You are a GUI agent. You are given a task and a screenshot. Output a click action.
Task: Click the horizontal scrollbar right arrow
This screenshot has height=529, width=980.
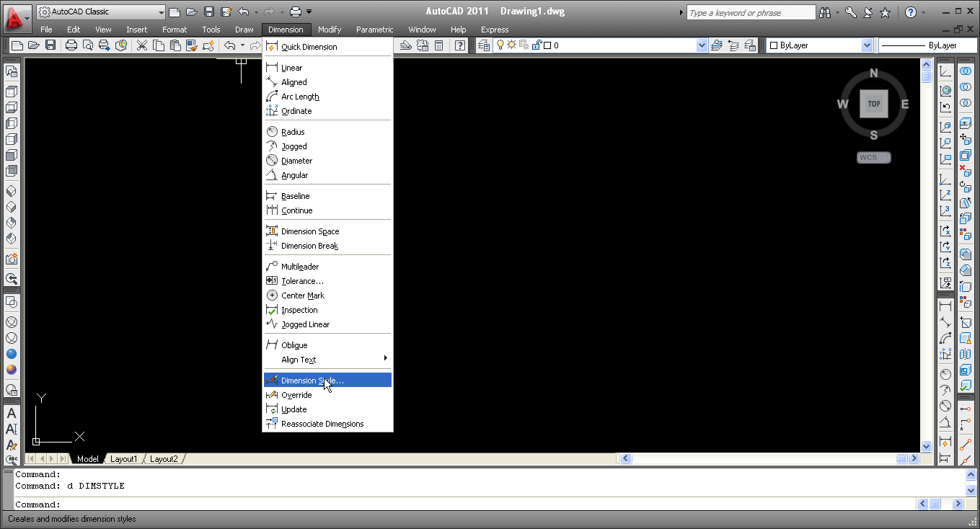914,458
